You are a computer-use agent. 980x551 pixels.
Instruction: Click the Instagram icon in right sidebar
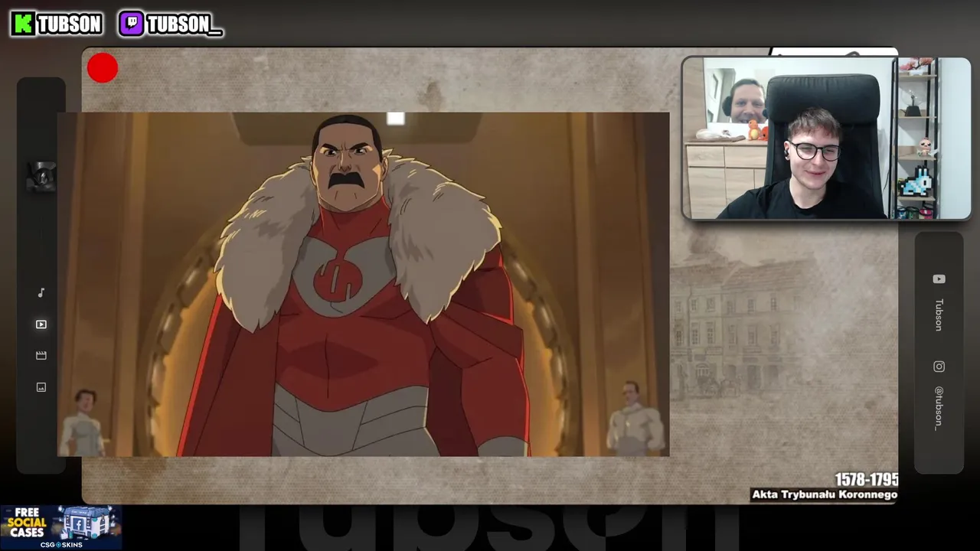[939, 367]
